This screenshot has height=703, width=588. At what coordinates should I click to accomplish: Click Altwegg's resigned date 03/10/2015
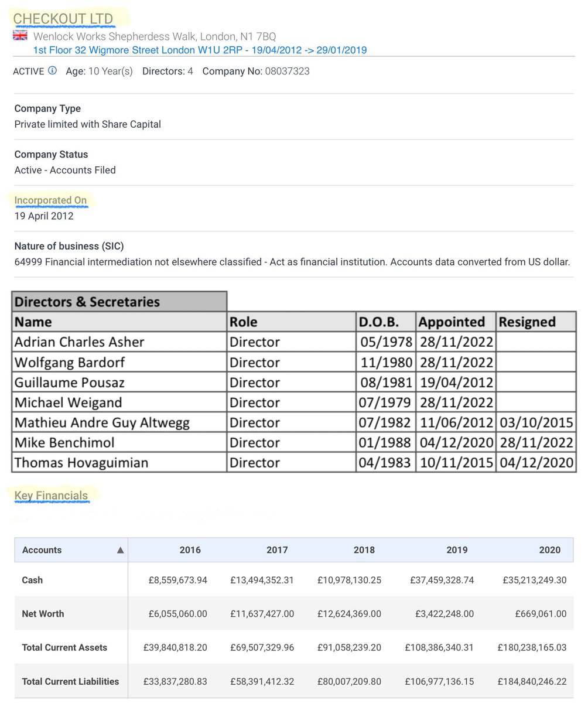point(536,422)
